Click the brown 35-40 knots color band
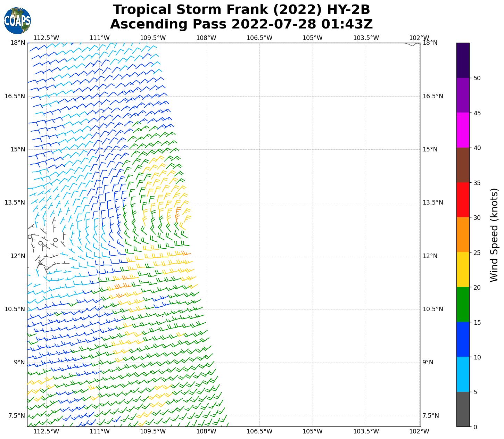The height and width of the screenshot is (439, 504). (463, 165)
